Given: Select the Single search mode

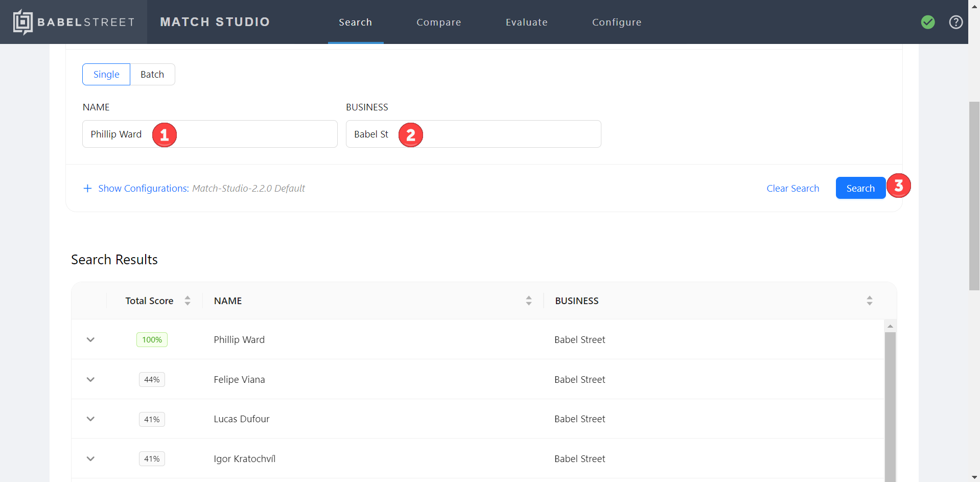Looking at the screenshot, I should (106, 74).
